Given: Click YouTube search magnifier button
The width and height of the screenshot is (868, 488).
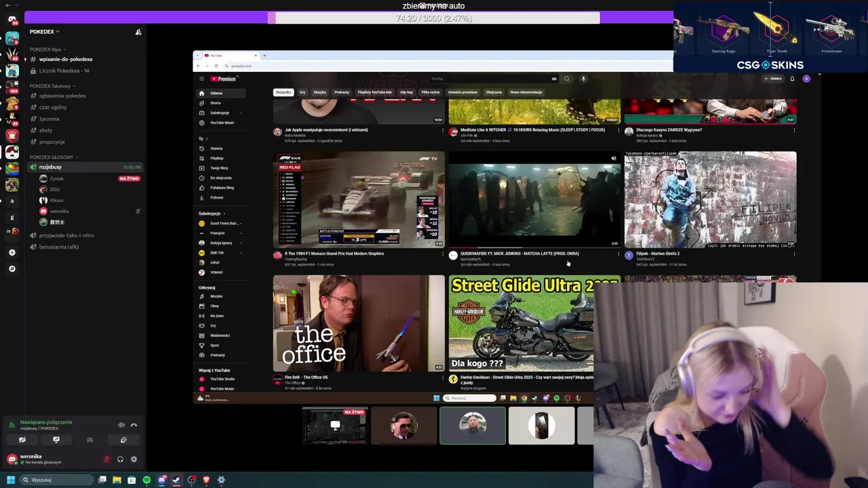Looking at the screenshot, I should tap(567, 79).
